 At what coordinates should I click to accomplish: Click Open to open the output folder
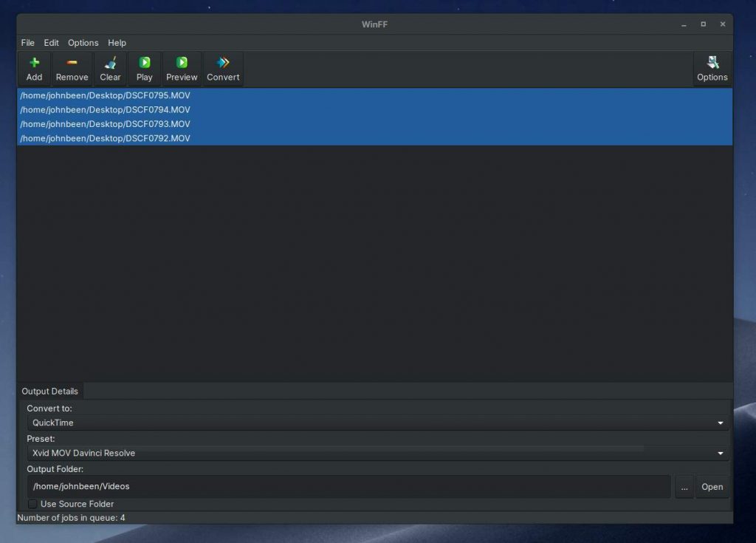click(712, 487)
